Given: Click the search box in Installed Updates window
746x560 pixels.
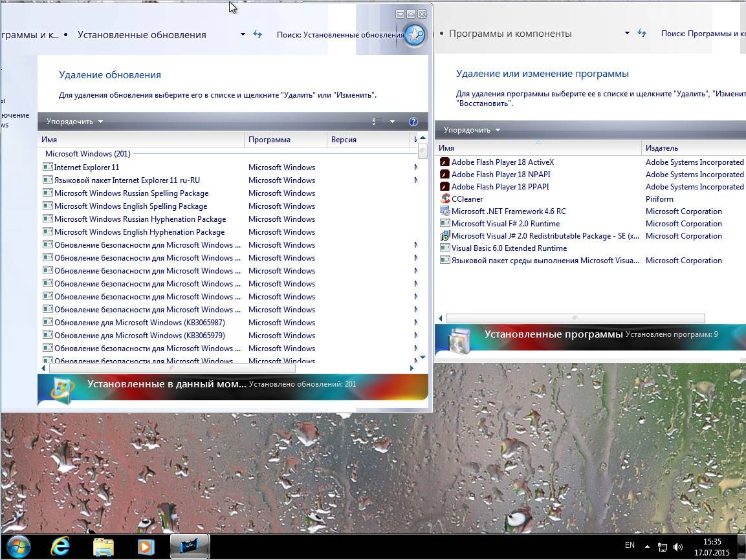Looking at the screenshot, I should pos(340,35).
